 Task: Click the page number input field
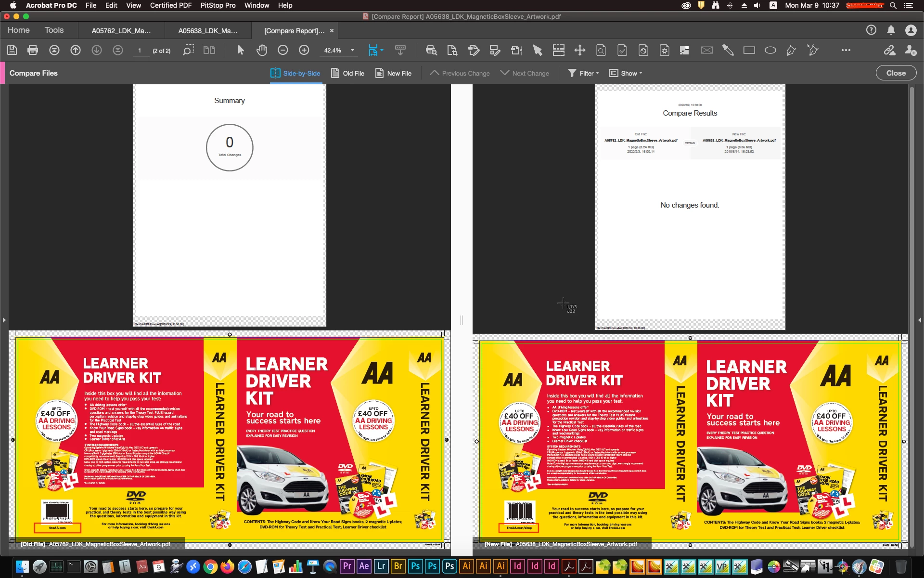click(140, 51)
